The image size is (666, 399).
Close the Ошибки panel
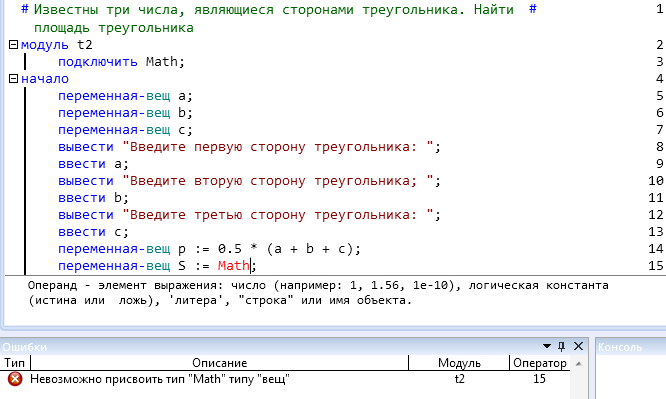tap(578, 346)
